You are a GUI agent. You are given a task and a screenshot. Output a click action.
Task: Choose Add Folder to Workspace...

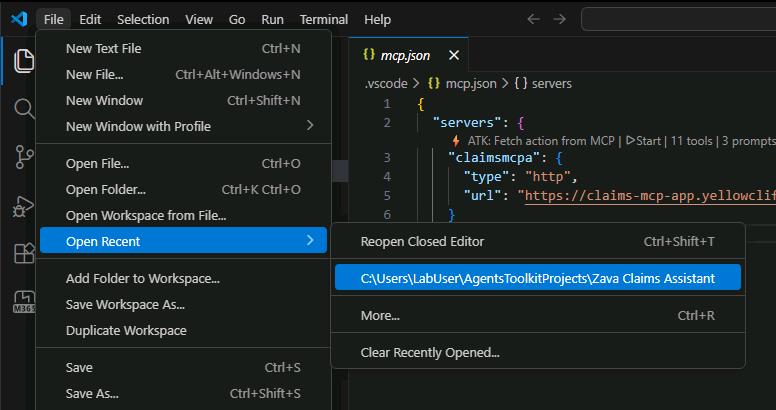pyautogui.click(x=183, y=279)
